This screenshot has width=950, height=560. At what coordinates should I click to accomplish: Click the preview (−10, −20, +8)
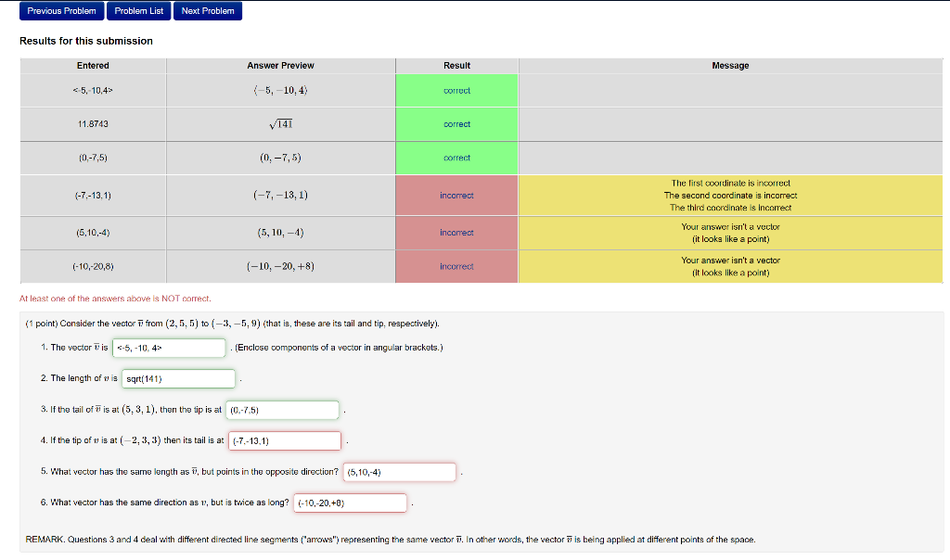[x=280, y=266]
